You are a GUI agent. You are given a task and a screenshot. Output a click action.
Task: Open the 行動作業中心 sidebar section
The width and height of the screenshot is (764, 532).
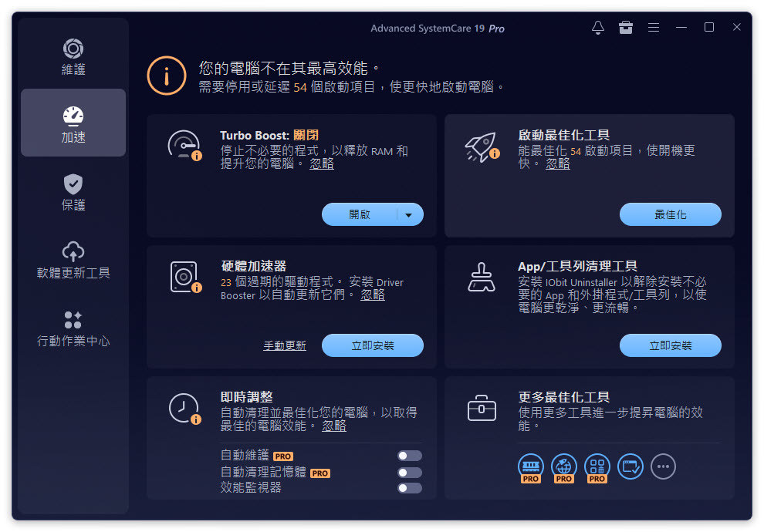[73, 328]
